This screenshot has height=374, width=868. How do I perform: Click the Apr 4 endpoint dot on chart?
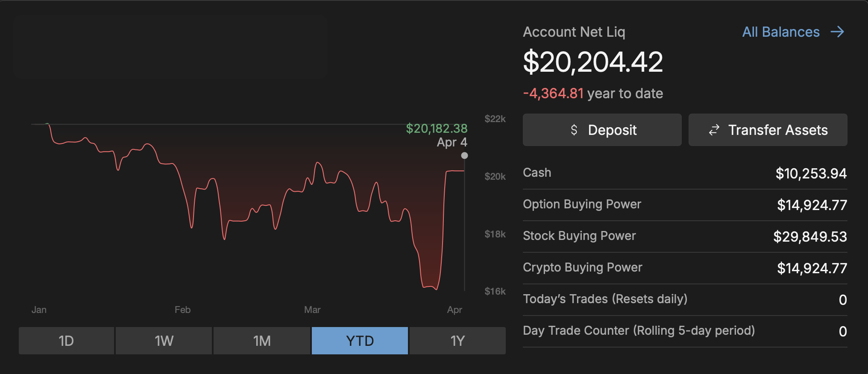click(464, 156)
